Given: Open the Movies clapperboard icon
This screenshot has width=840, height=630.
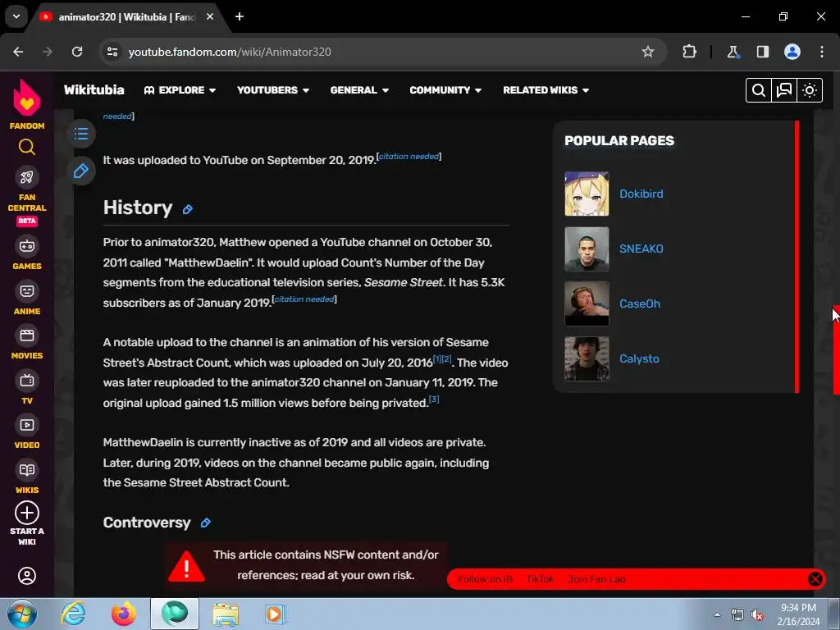Looking at the screenshot, I should click(27, 336).
